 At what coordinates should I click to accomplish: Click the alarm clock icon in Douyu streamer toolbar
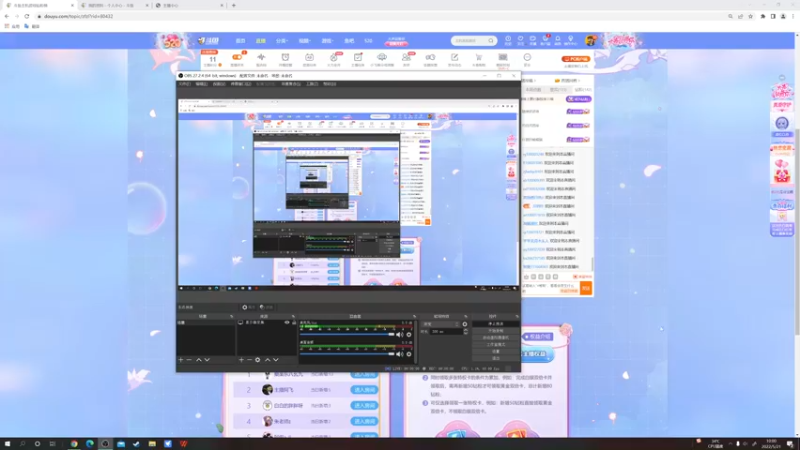[x=285, y=57]
